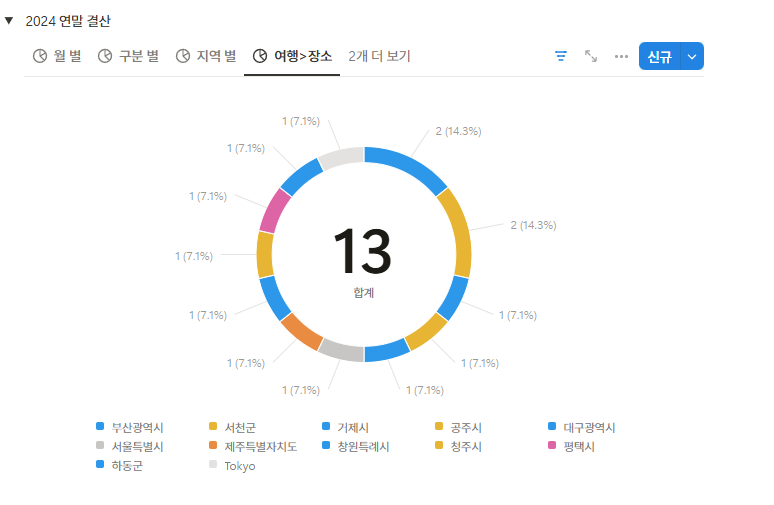The height and width of the screenshot is (505, 774).
Task: Select 평택시 legend label
Action: (579, 447)
